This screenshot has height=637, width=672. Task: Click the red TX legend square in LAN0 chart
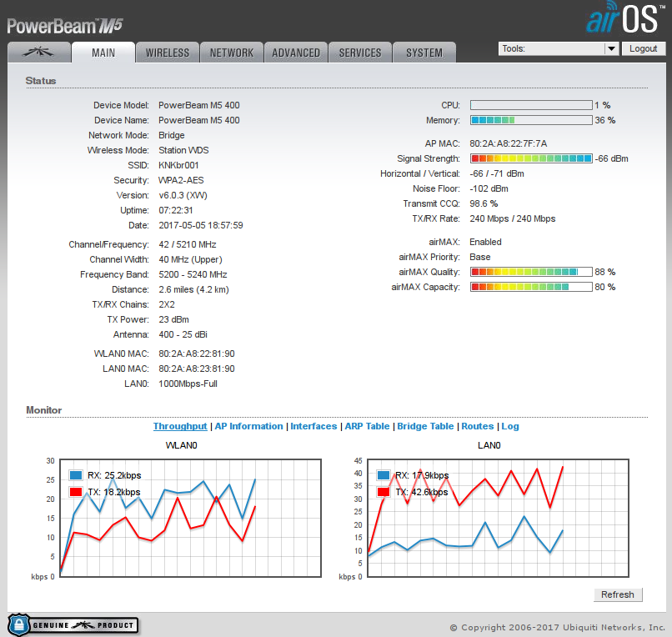(384, 492)
